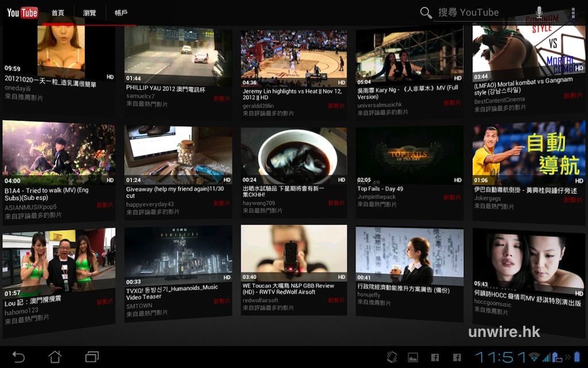588x368 pixels.
Task: Tap the picture notification icon
Action: [413, 357]
